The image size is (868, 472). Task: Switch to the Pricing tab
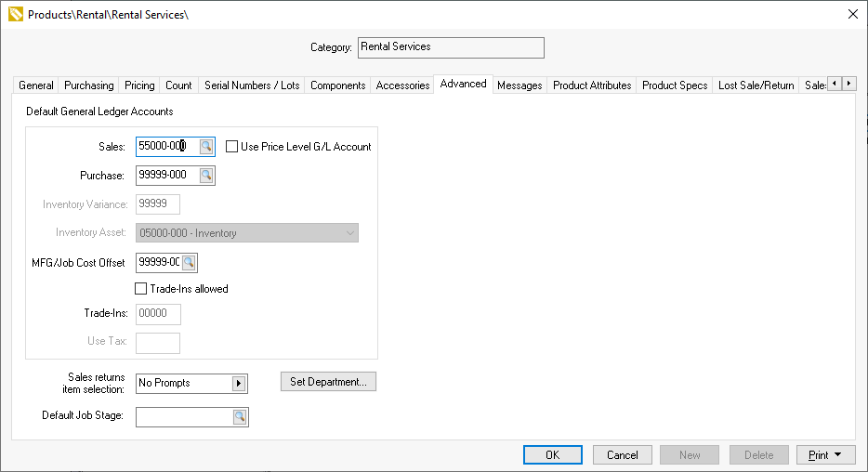(139, 85)
